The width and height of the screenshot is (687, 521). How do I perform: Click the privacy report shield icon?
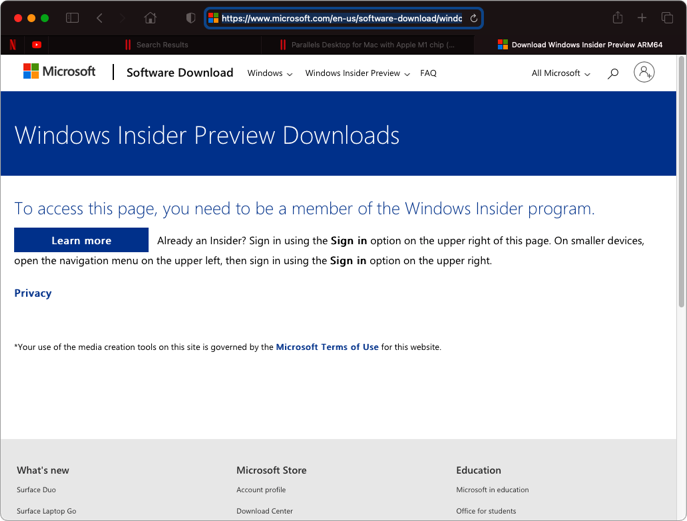191,18
